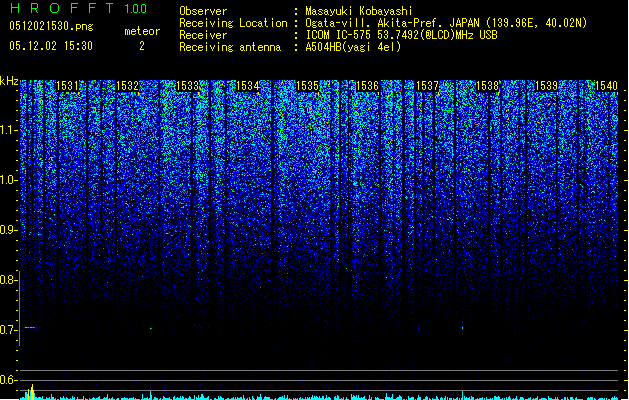Image resolution: width=629 pixels, height=400 pixels.
Task: Click the Receiving antenna label
Action: point(230,47)
